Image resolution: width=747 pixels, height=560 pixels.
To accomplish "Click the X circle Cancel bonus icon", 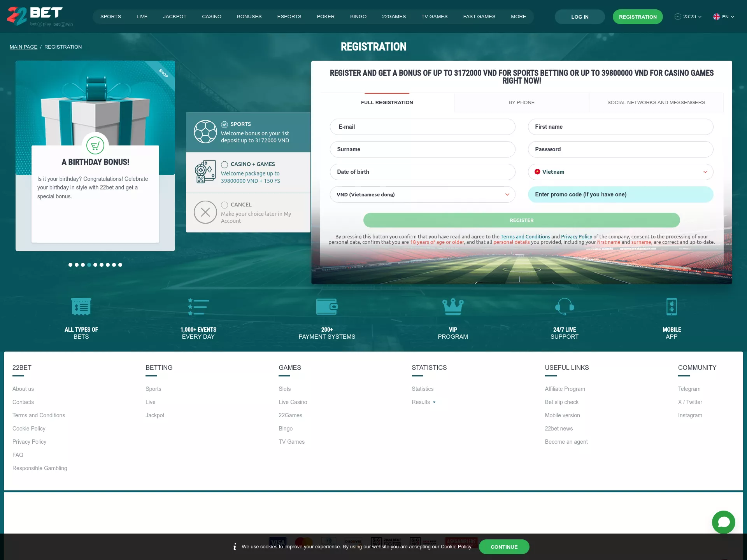I will [x=205, y=212].
